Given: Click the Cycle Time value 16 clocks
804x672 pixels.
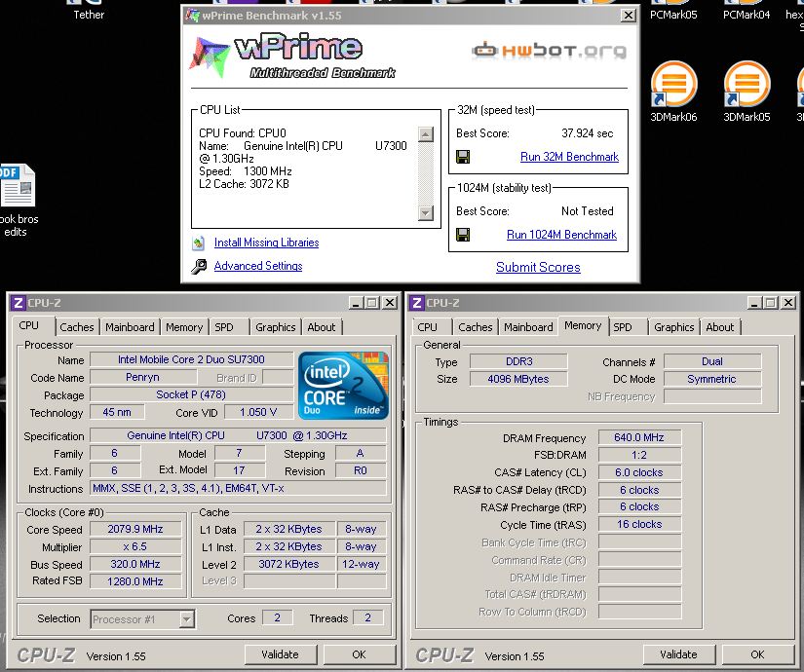Looking at the screenshot, I should point(639,524).
